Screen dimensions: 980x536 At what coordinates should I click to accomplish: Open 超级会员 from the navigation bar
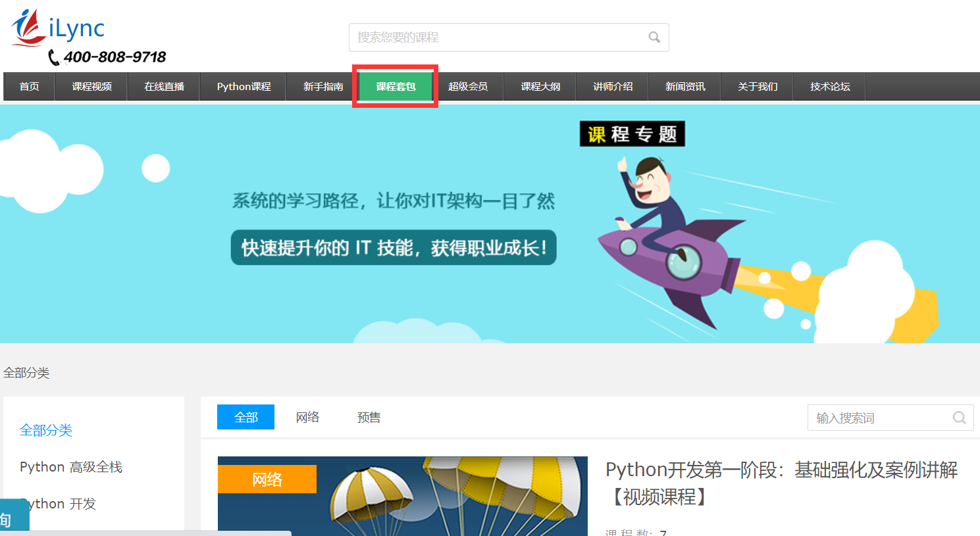pos(468,87)
